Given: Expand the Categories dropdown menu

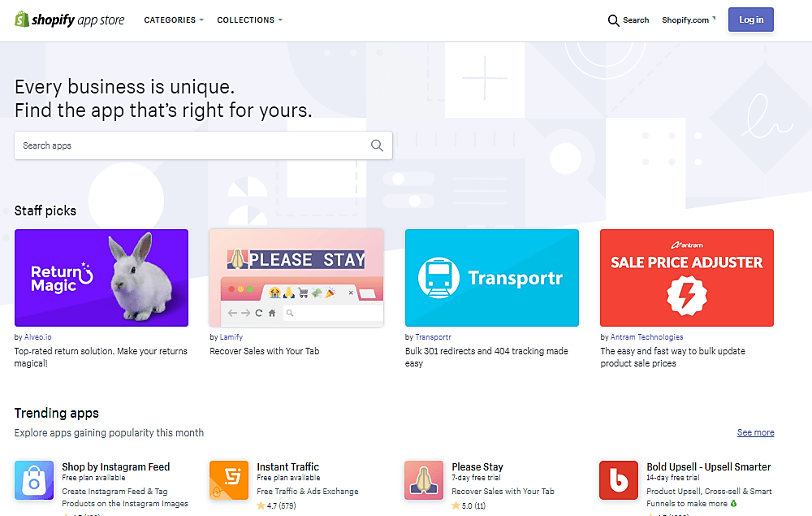Looking at the screenshot, I should pos(174,20).
